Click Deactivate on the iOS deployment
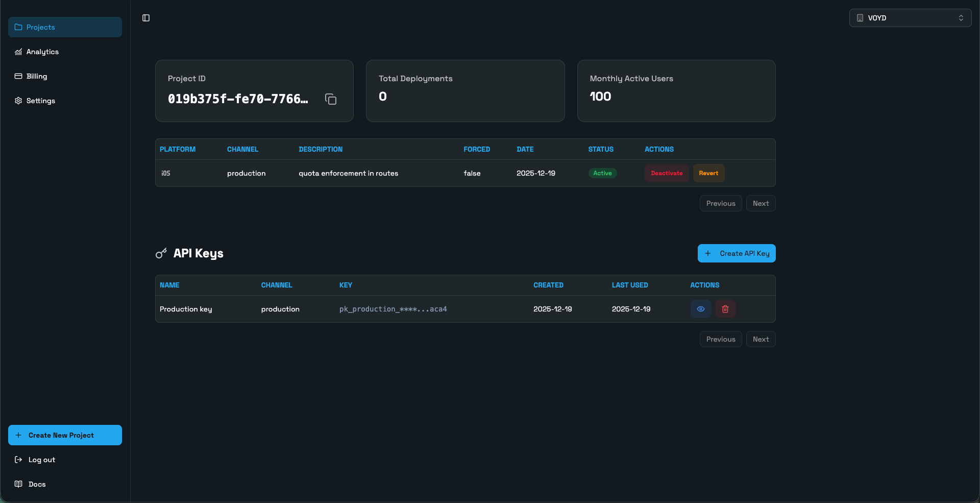 click(666, 173)
